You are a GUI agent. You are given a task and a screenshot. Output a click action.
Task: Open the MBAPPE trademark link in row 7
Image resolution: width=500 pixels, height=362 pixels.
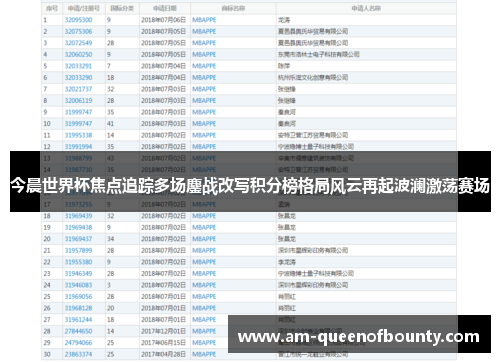tap(204, 89)
